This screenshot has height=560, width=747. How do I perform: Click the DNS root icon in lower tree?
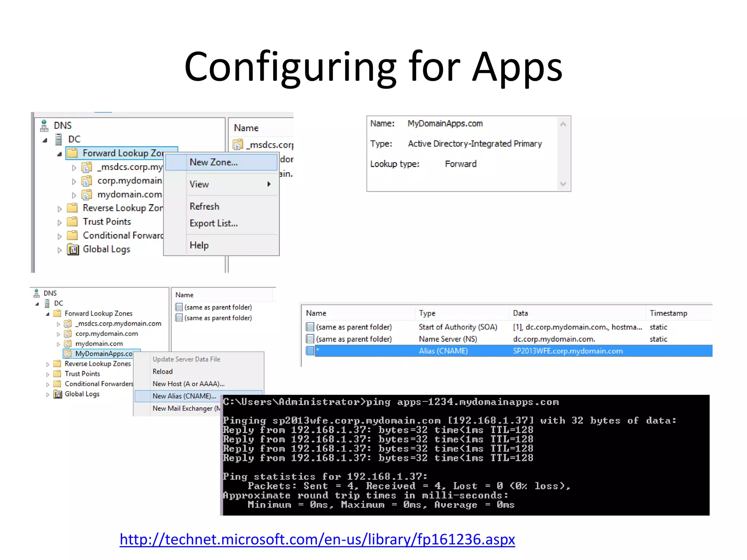pos(36,293)
